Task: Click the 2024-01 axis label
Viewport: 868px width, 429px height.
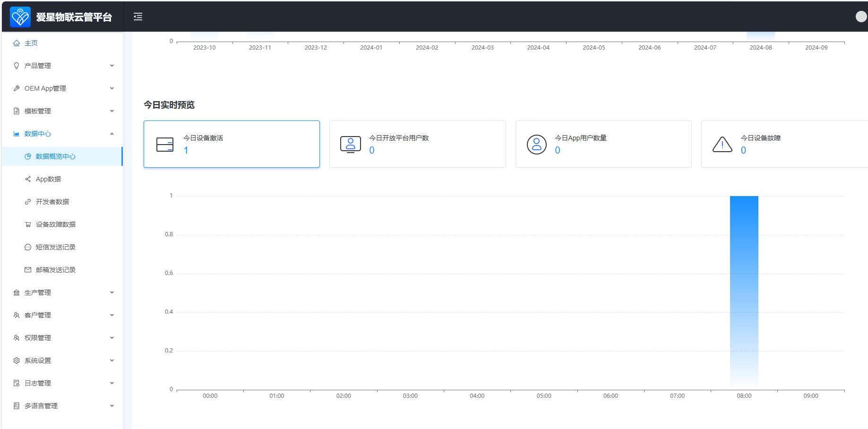Action: click(371, 48)
